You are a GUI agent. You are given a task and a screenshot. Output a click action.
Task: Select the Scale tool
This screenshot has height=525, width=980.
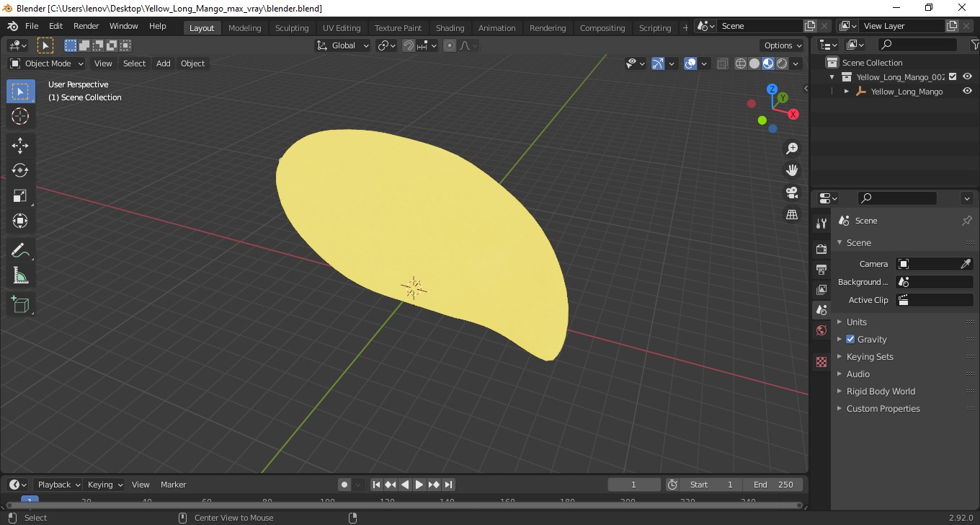[20, 195]
